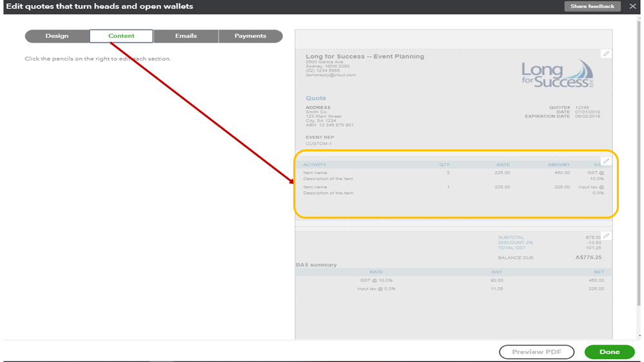Click the 'NET' column header in BAS summary
This screenshot has width=644, height=362.
599,272
